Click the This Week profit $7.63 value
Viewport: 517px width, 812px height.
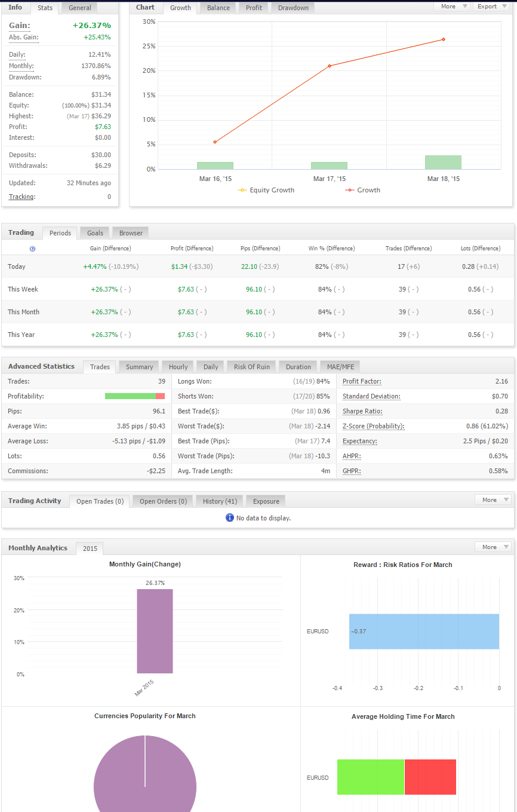[x=186, y=289]
